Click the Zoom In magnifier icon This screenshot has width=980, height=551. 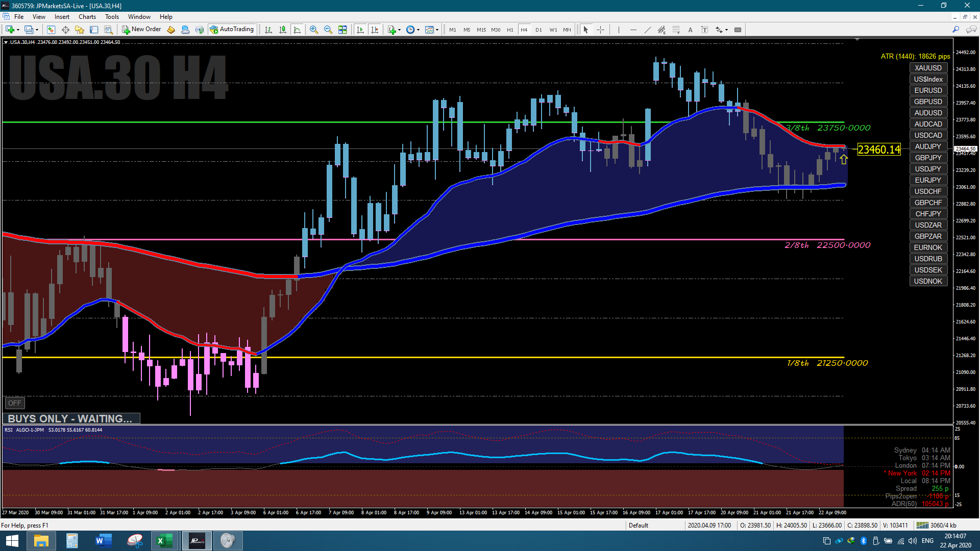pyautogui.click(x=313, y=30)
